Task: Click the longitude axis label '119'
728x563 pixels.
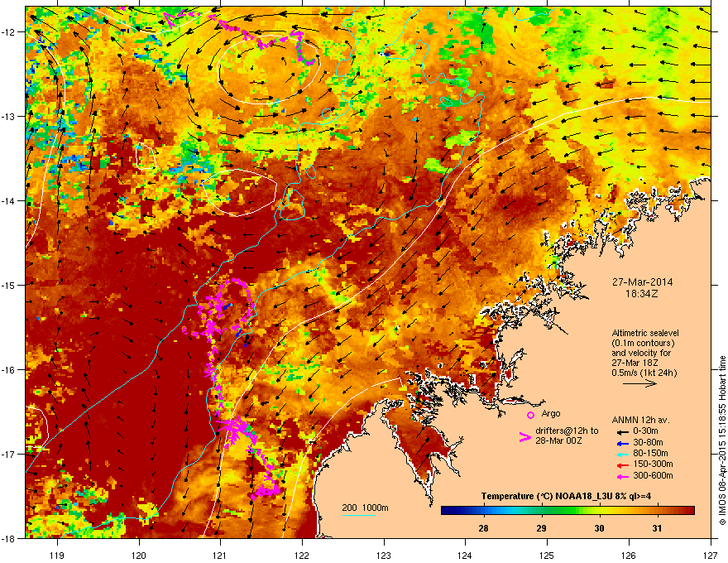Action: pos(57,556)
